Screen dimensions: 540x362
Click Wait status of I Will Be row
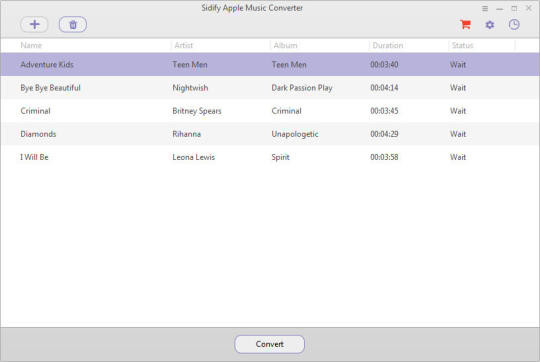458,157
